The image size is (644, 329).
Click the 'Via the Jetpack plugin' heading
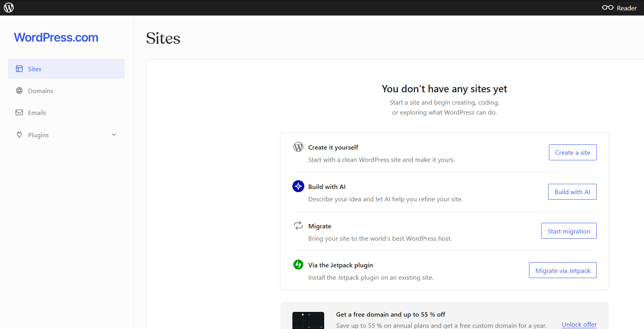(340, 265)
